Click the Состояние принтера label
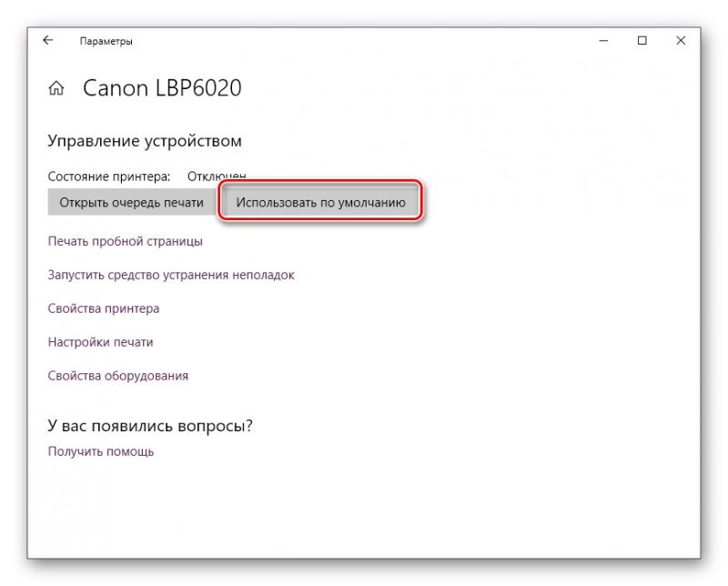The width and height of the screenshot is (728, 586). (x=109, y=177)
